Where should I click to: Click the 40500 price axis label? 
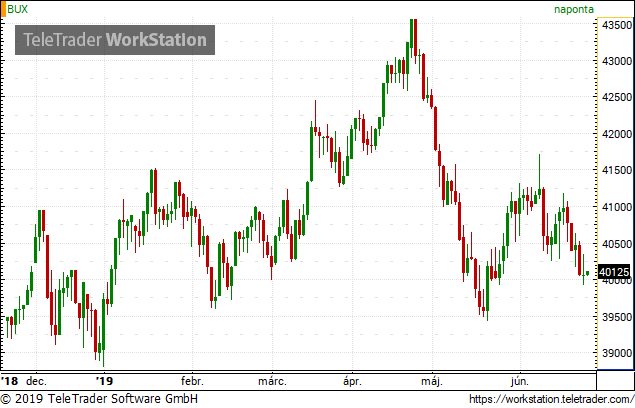(x=617, y=244)
